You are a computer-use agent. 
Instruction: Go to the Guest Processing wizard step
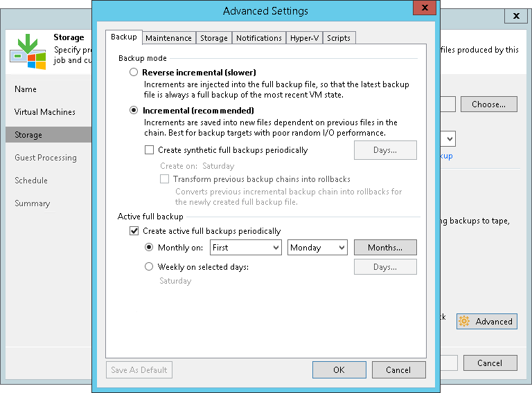point(46,158)
